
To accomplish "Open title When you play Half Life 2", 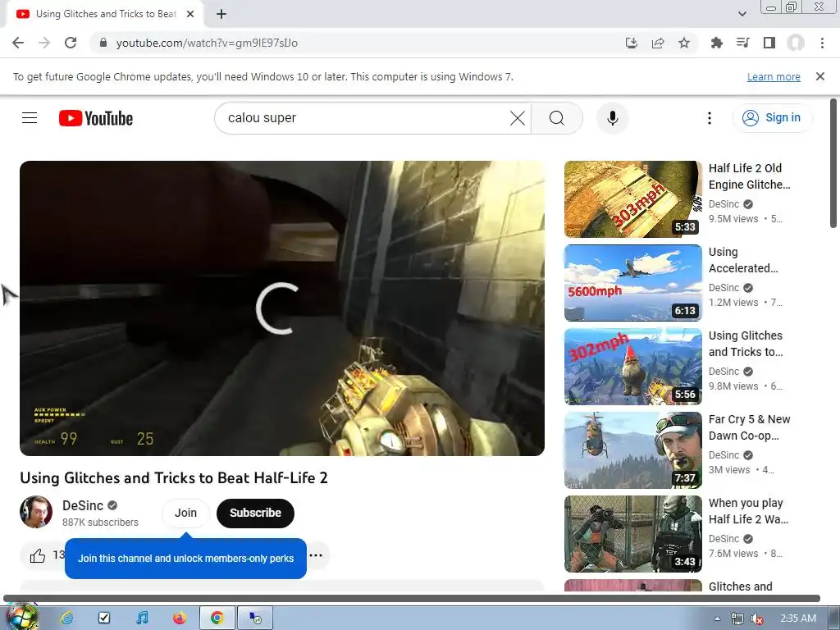I will click(748, 510).
